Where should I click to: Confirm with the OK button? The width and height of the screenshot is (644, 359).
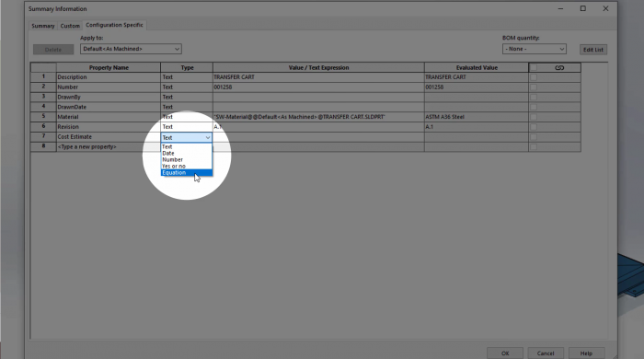coord(505,353)
